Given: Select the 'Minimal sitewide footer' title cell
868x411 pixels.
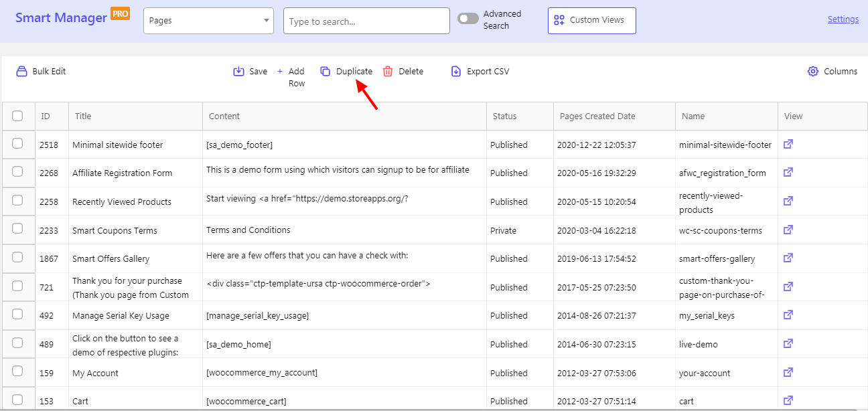Looking at the screenshot, I should [x=135, y=145].
